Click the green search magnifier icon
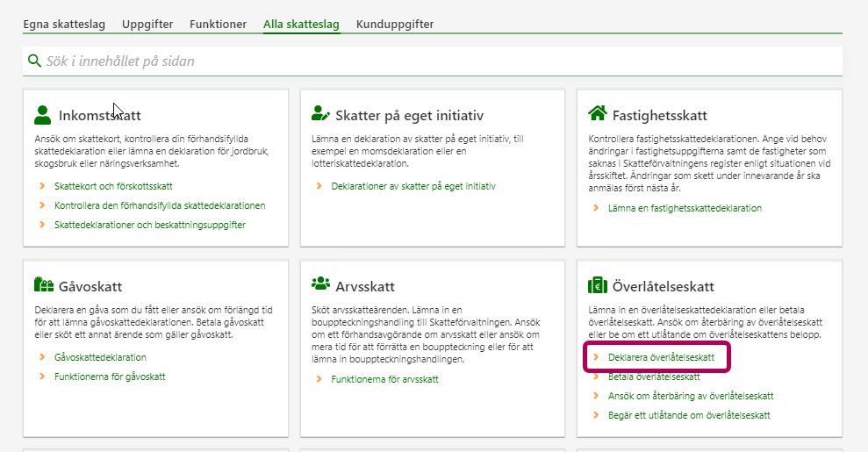868x452 pixels. pos(34,61)
